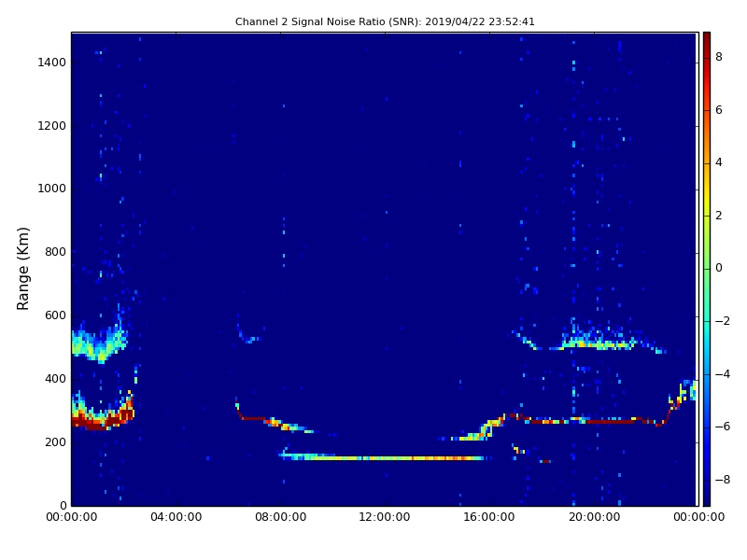Click the 1000 tick label on the range axis
The height and width of the screenshot is (560, 747).
tap(52, 189)
